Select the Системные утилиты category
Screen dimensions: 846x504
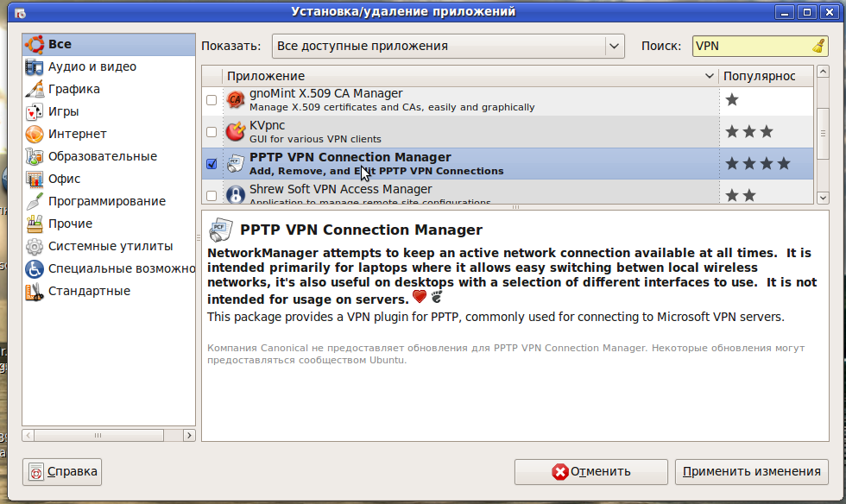[x=109, y=246]
